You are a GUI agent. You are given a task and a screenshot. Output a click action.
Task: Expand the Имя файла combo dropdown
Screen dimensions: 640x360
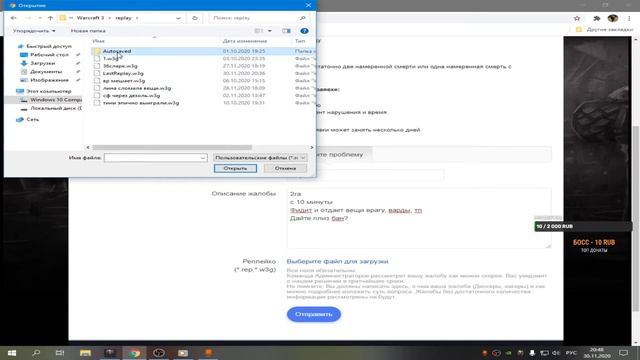tap(203, 158)
